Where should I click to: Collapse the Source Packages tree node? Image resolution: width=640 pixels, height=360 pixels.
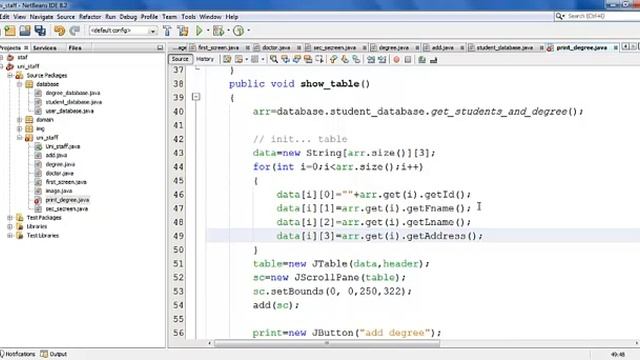(x=10, y=76)
